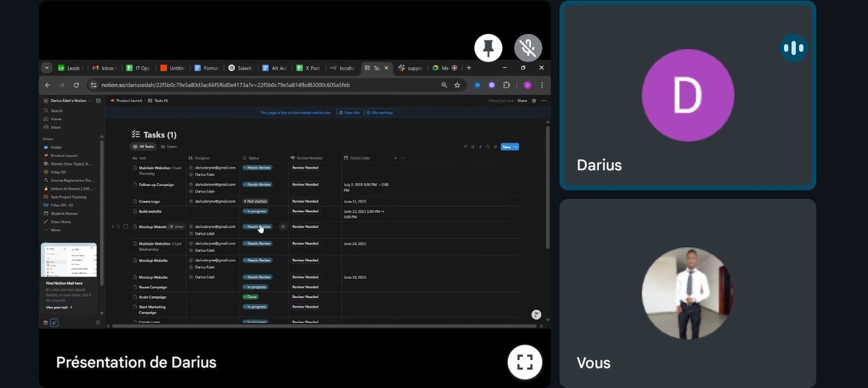
Task: Open Site settings button
Action: pos(380,113)
